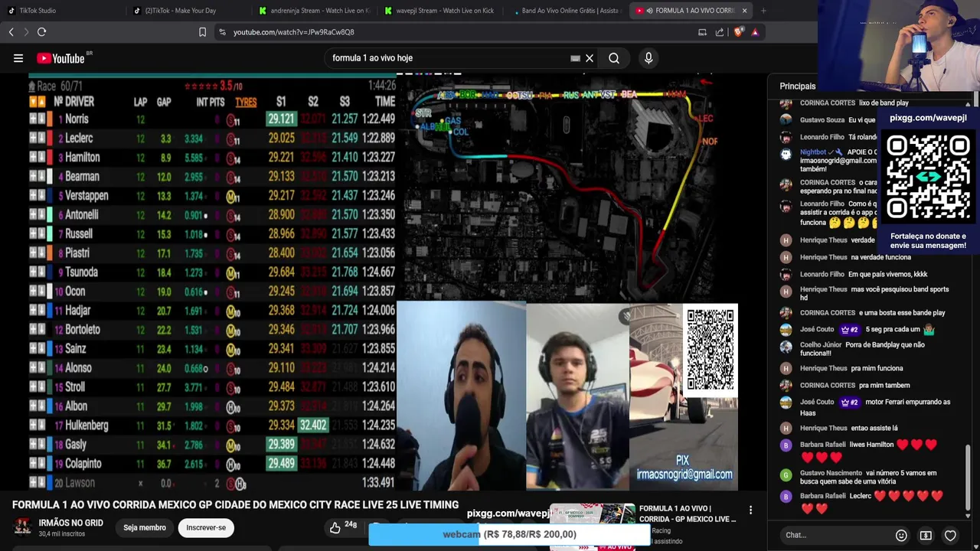Open the IRMÃOS NO GRID channel name link
980x551 pixels.
pos(71,523)
